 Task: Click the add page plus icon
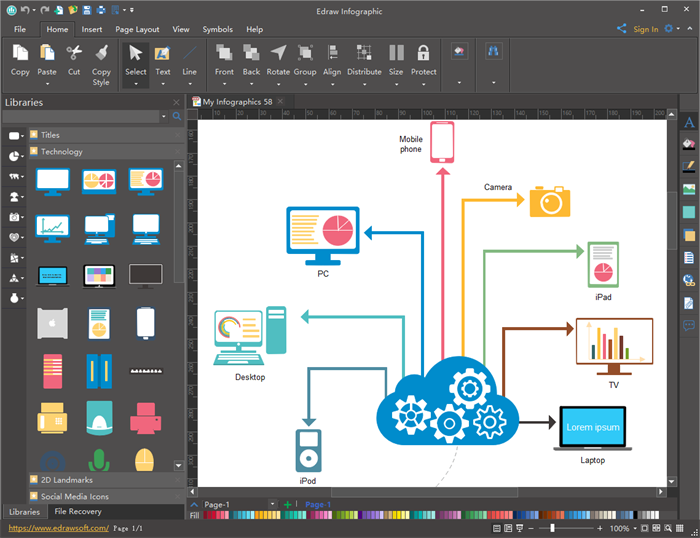pyautogui.click(x=288, y=505)
